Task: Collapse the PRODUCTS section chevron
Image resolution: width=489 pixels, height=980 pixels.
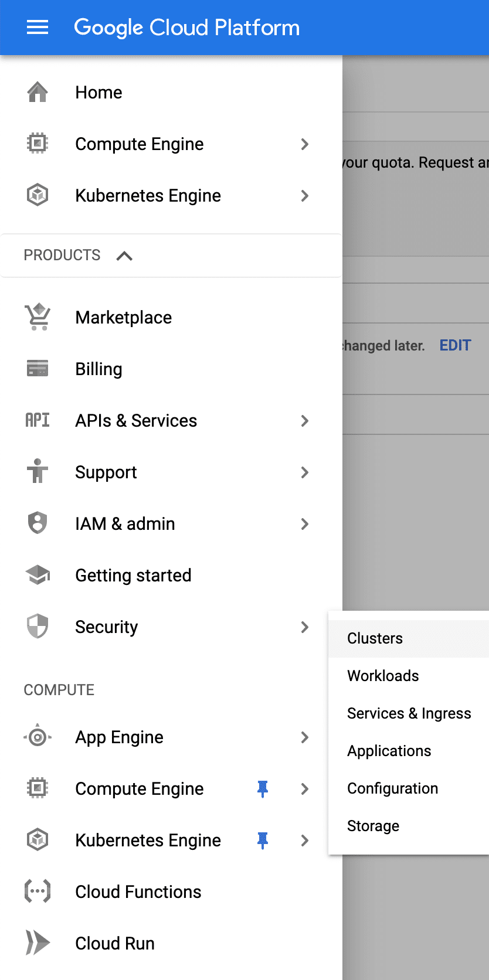Action: [124, 256]
